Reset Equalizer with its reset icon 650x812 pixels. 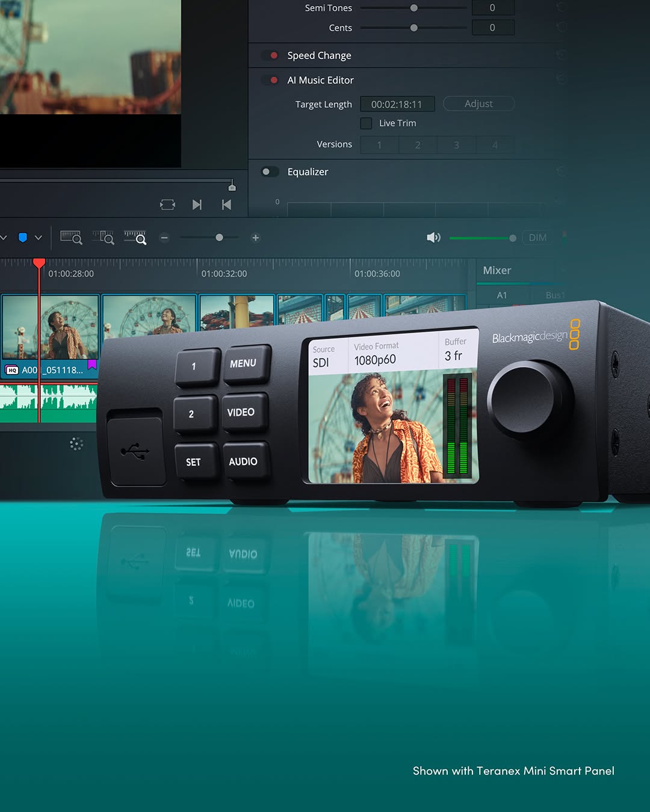click(x=561, y=171)
